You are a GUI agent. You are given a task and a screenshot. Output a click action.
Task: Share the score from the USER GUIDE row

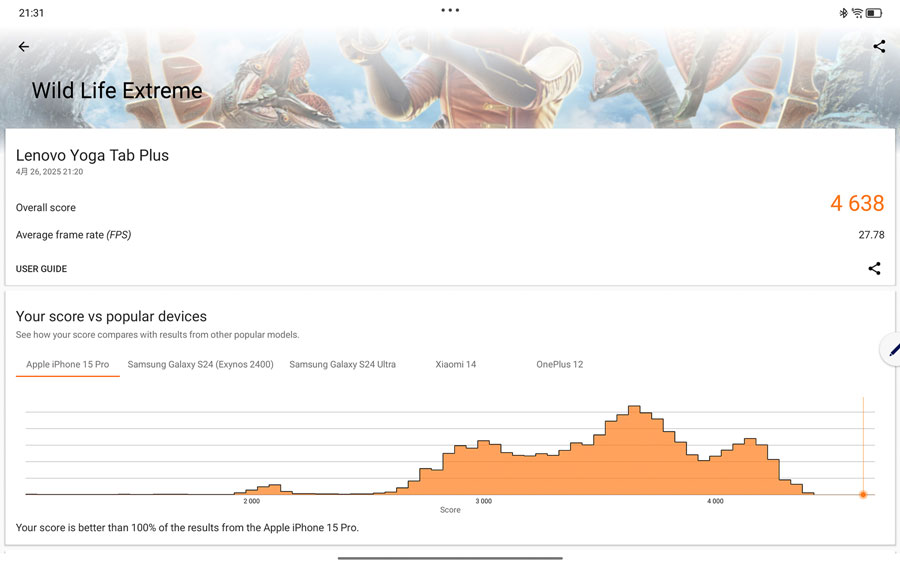[x=874, y=268]
